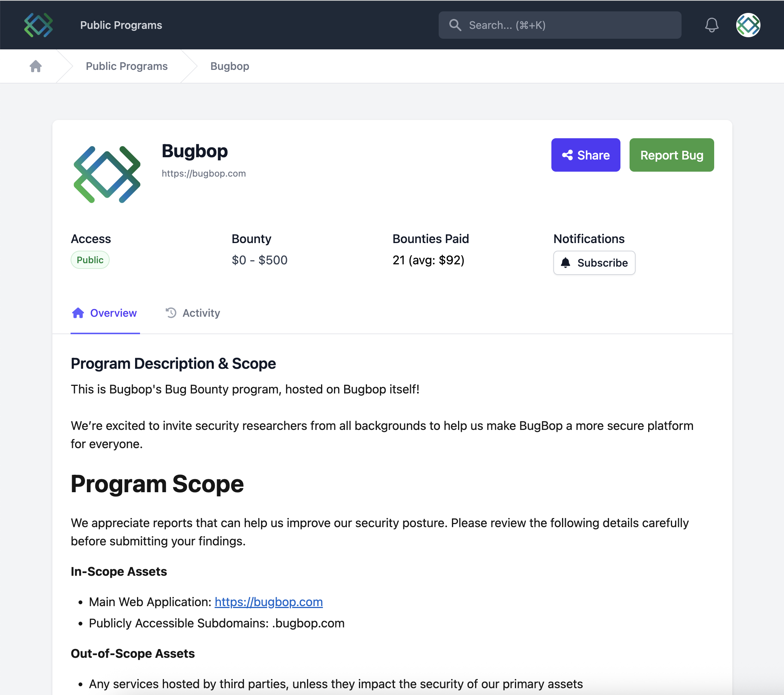
Task: Click the history icon next to Activity
Action: click(171, 313)
